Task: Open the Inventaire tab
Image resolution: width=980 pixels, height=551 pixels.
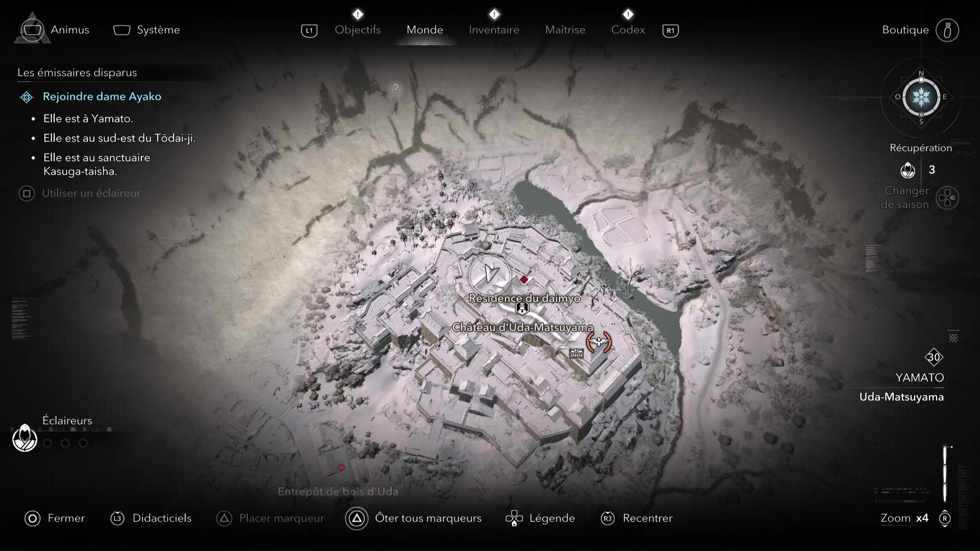Action: point(494,30)
